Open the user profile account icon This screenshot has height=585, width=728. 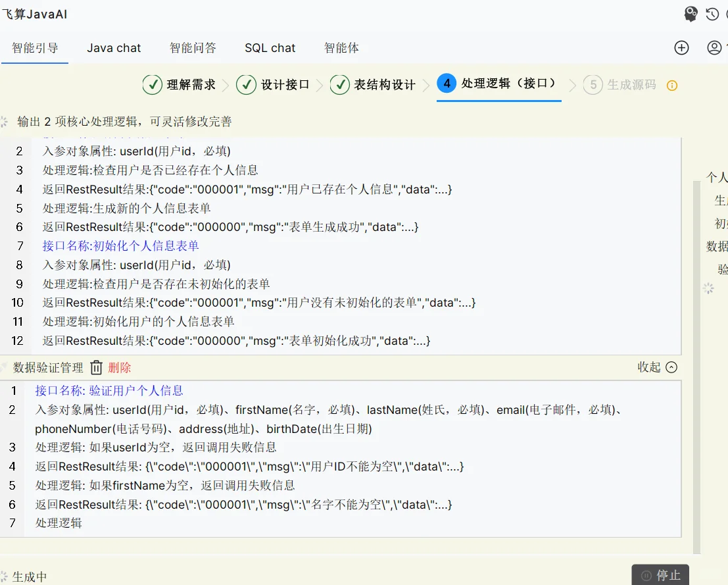[x=714, y=47]
